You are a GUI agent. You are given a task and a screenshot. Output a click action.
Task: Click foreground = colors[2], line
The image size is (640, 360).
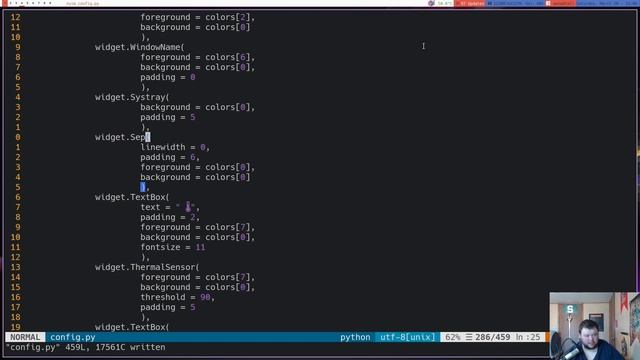[198, 17]
